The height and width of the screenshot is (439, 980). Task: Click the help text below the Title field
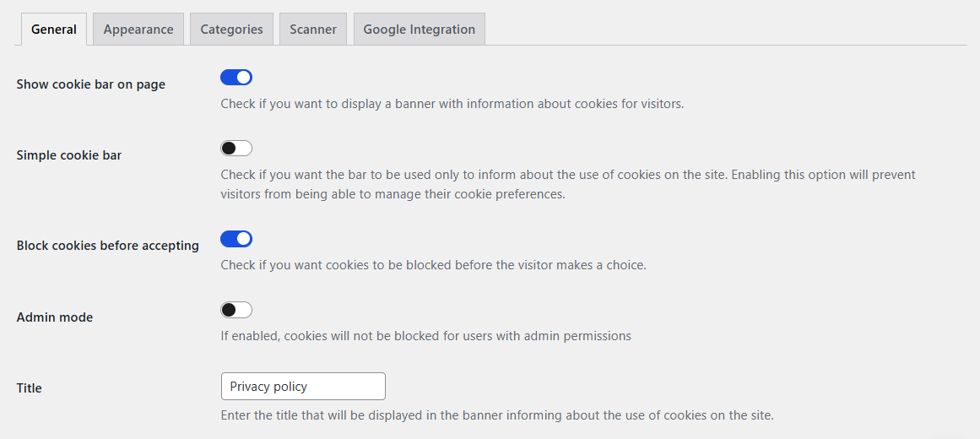click(x=497, y=415)
